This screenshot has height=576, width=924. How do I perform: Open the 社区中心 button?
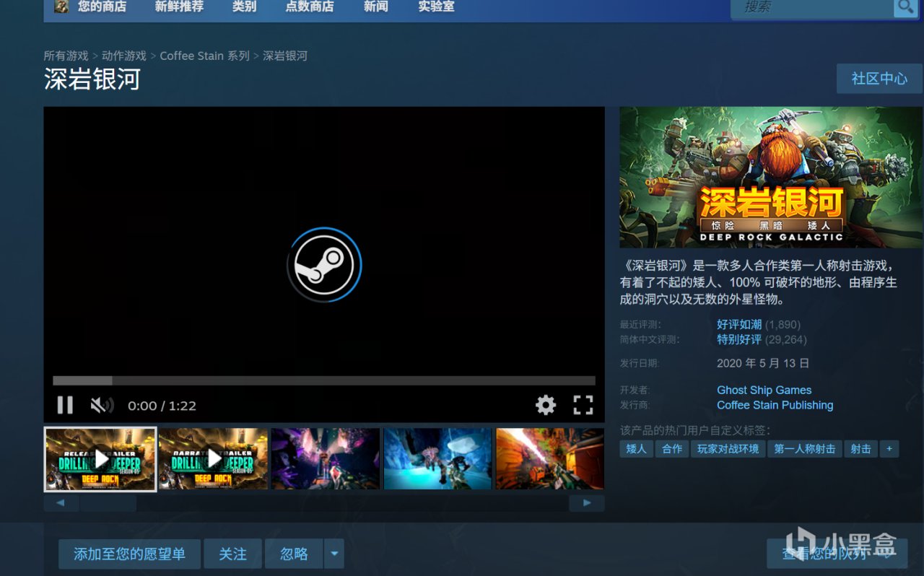click(879, 79)
